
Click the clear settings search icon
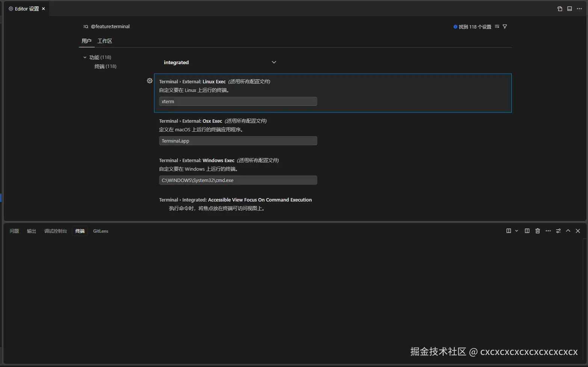click(497, 27)
